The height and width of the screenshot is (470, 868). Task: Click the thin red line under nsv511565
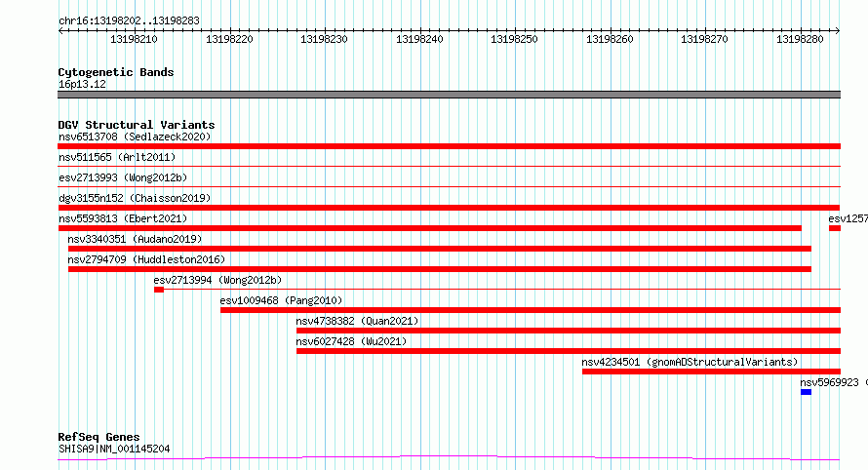point(449,166)
